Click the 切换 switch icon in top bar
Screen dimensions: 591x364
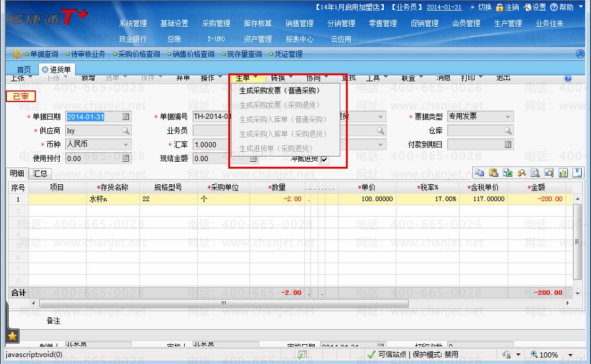tap(473, 7)
